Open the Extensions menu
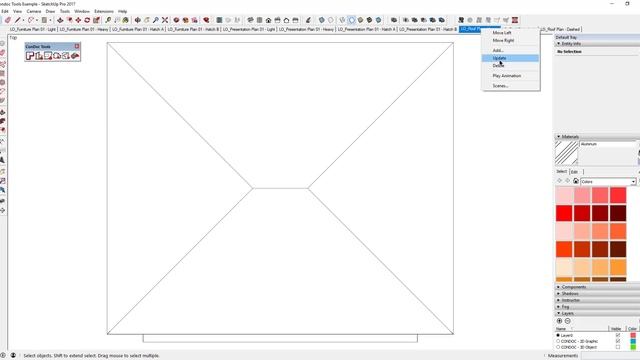640x360 pixels. [104, 11]
